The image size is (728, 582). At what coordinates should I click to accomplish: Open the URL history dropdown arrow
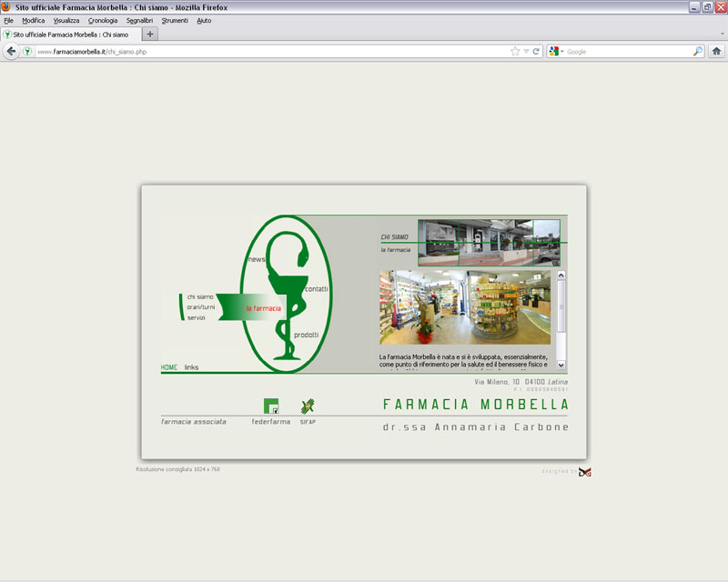click(x=526, y=52)
